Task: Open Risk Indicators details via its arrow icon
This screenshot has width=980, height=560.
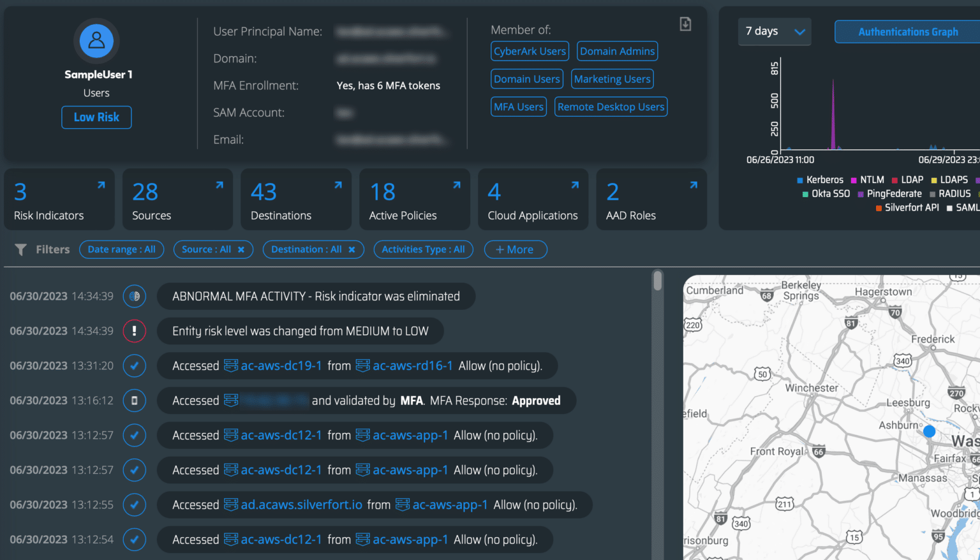Action: coord(101,185)
